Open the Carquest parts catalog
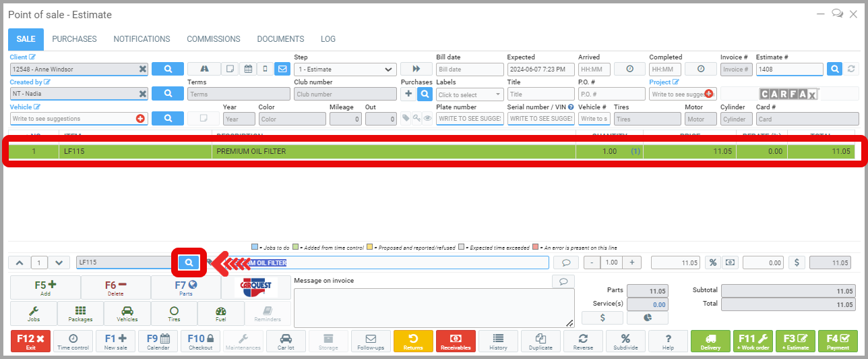This screenshot has height=359, width=868. (x=256, y=287)
